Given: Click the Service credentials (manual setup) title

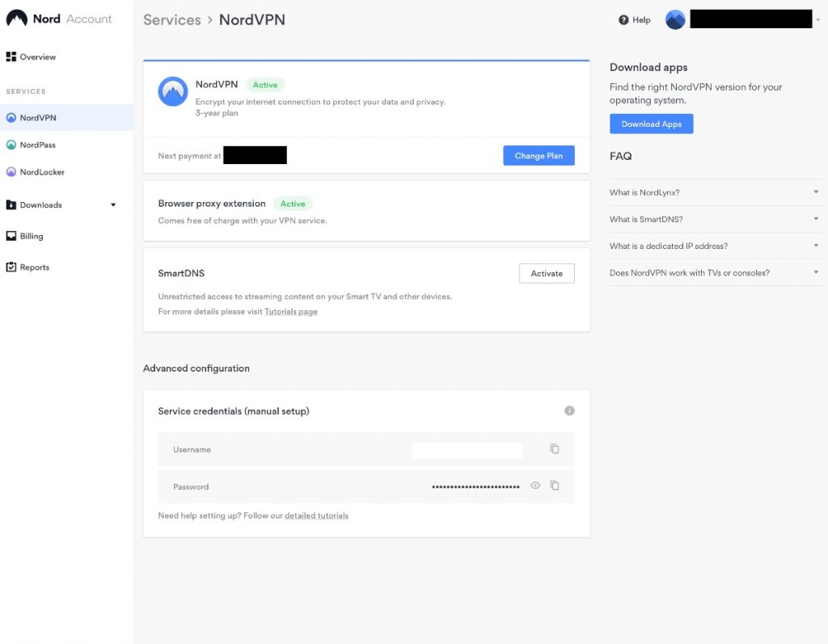Looking at the screenshot, I should pyautogui.click(x=234, y=410).
